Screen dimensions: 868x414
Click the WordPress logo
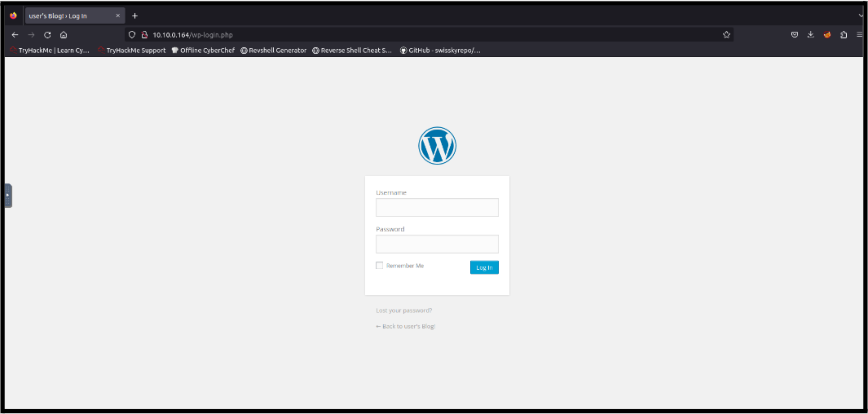[437, 146]
